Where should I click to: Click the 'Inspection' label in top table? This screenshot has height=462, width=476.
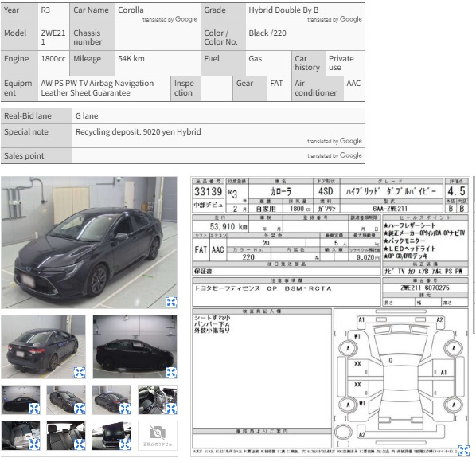point(184,88)
